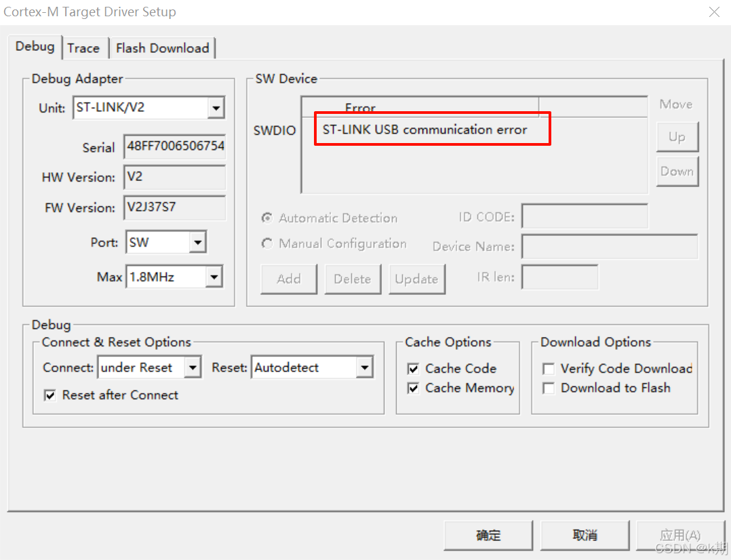Click the Delete button
Image resolution: width=731 pixels, height=560 pixels.
[353, 279]
